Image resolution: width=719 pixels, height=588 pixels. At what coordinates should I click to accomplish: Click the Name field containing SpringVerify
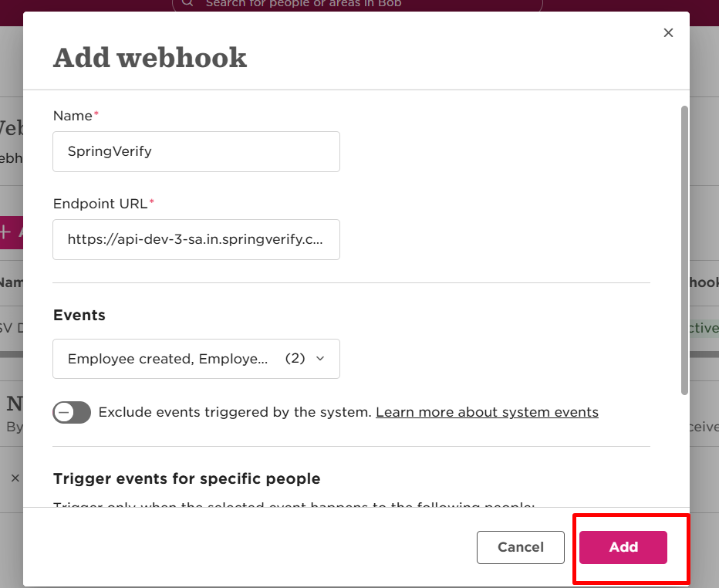point(196,151)
